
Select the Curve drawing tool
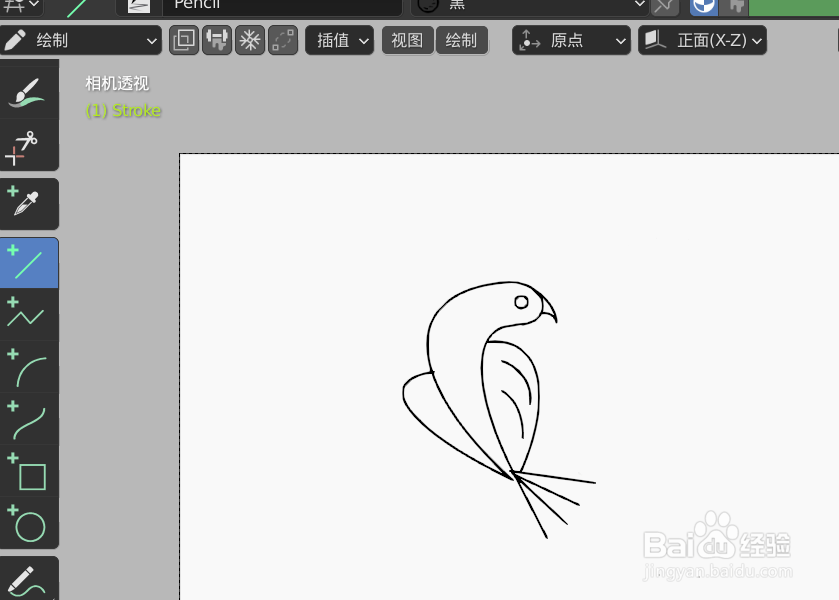pos(29,420)
